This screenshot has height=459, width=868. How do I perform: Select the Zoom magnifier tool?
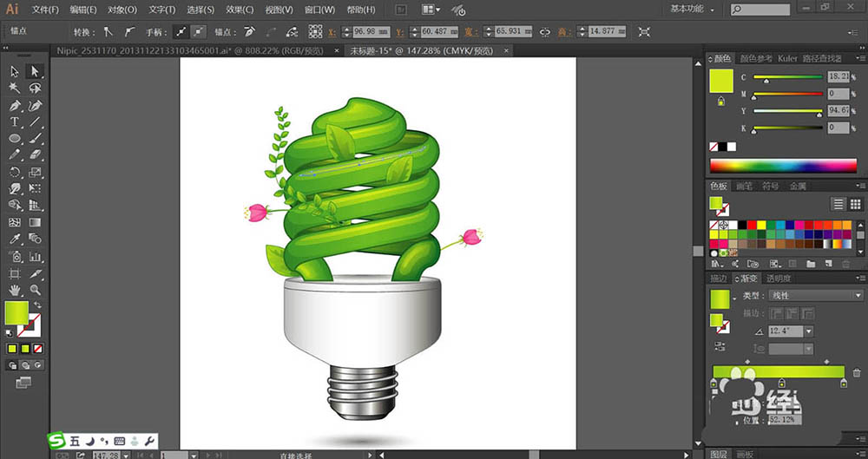(36, 290)
